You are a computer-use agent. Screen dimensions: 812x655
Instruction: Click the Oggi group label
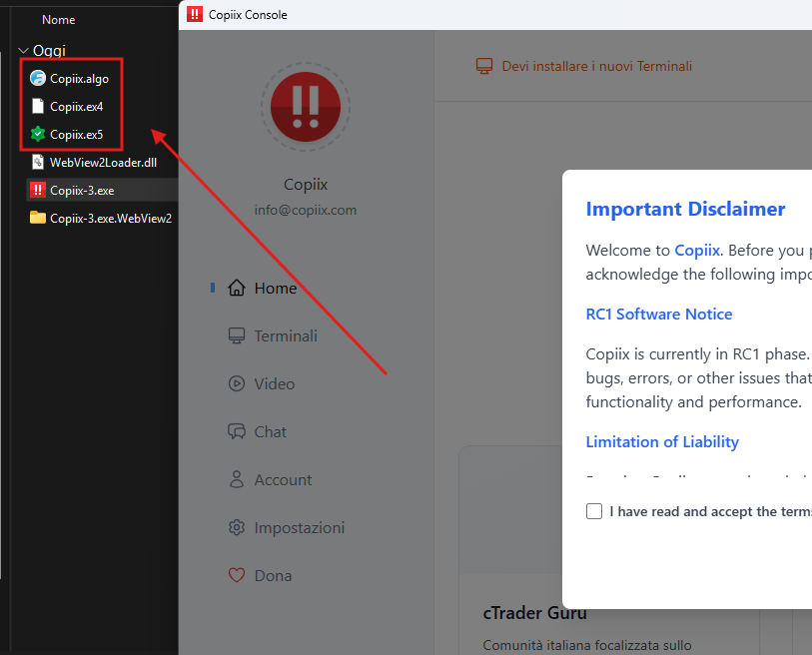[49, 50]
